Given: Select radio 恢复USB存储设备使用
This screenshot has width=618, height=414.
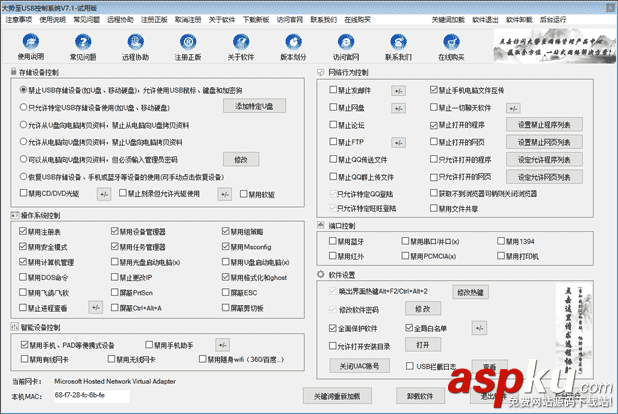Looking at the screenshot, I should click(x=23, y=177).
